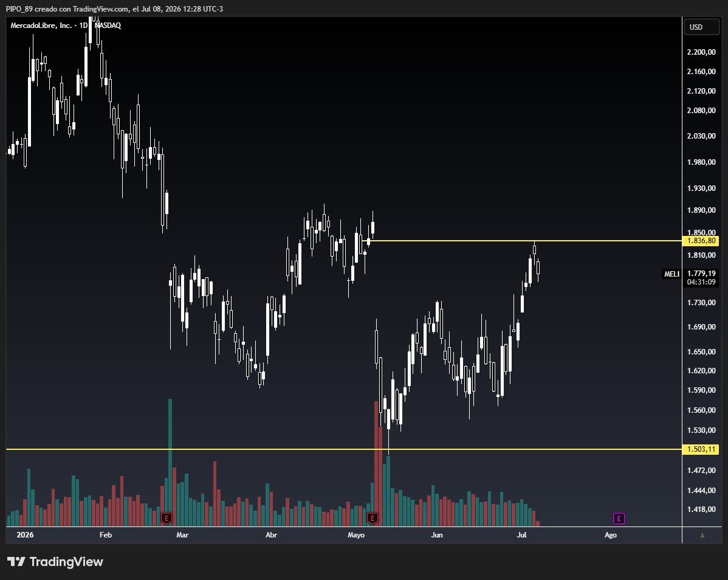The image size is (728, 580).
Task: Click the 1.590,00 price axis label
Action: [701, 390]
